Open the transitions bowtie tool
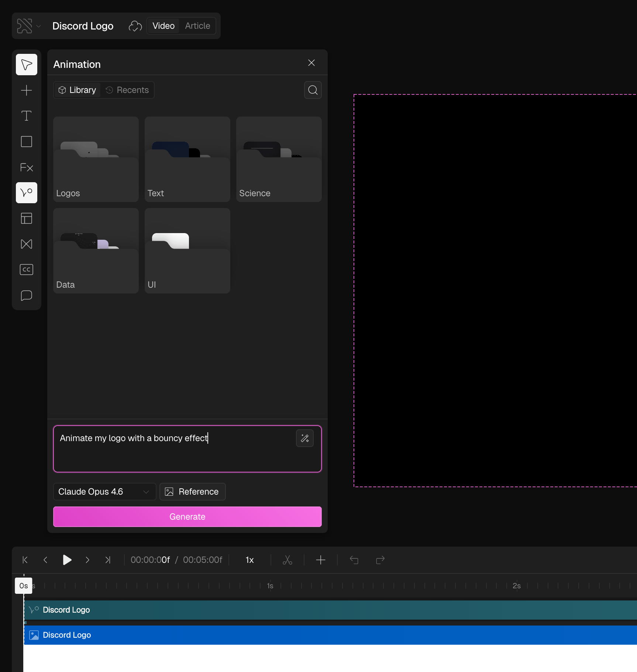The image size is (637, 672). click(x=27, y=244)
